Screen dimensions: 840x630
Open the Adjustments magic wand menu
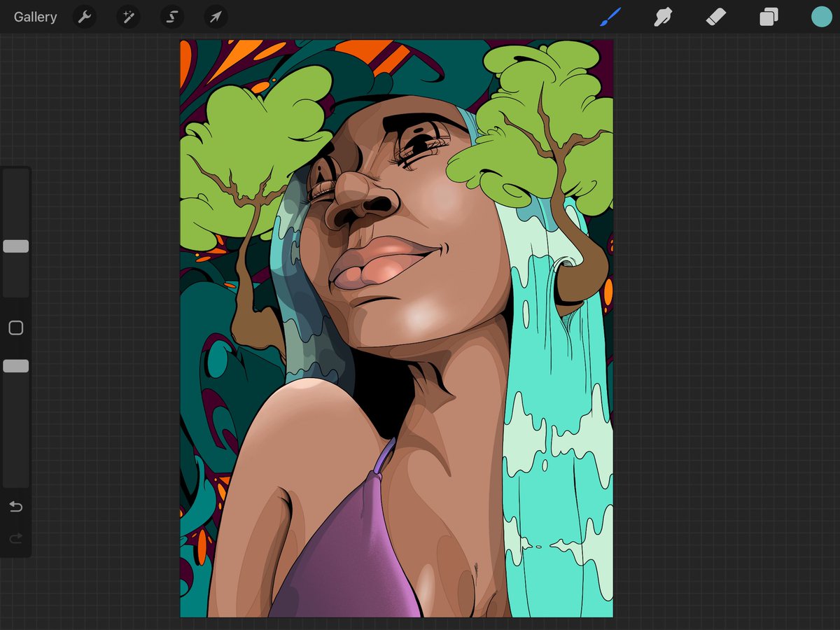point(128,17)
